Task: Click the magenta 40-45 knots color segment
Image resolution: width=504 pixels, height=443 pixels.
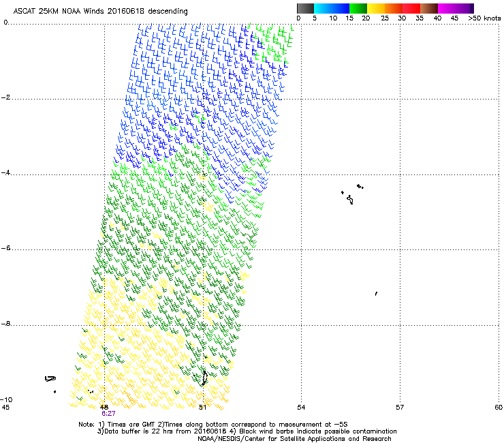Action: [447, 8]
